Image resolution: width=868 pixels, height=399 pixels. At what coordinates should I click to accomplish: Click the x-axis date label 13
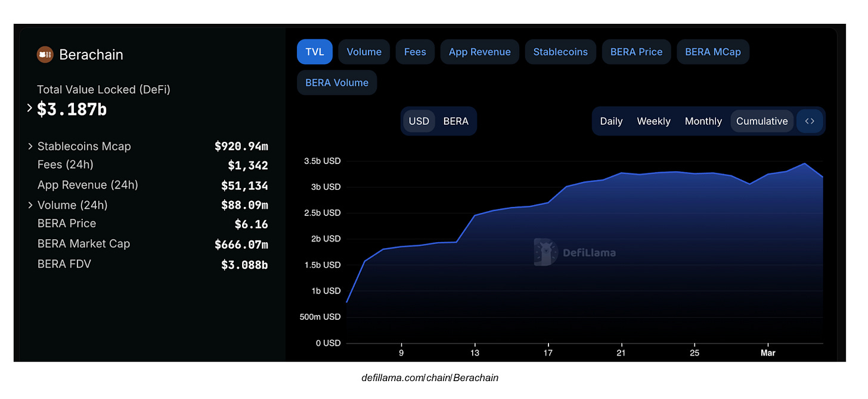click(x=475, y=353)
